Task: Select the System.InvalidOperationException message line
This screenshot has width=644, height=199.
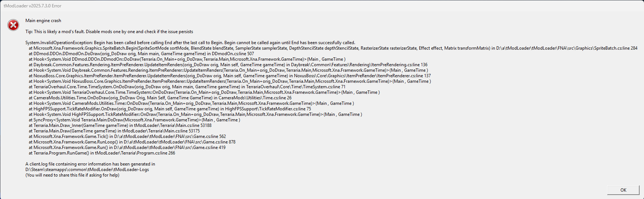Action: tap(190, 43)
